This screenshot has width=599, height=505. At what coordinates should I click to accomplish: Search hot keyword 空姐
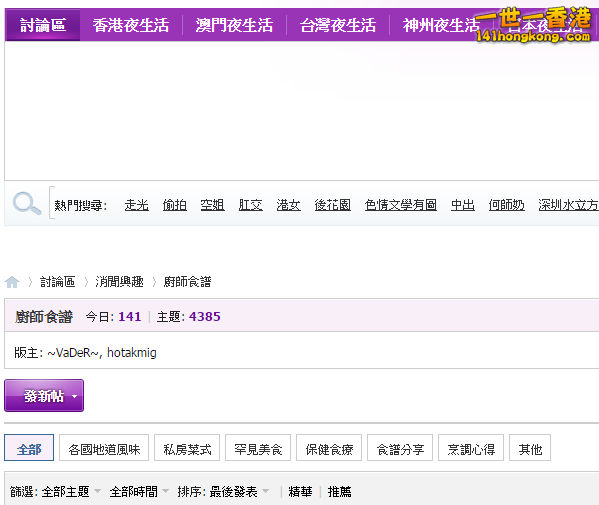coord(212,205)
